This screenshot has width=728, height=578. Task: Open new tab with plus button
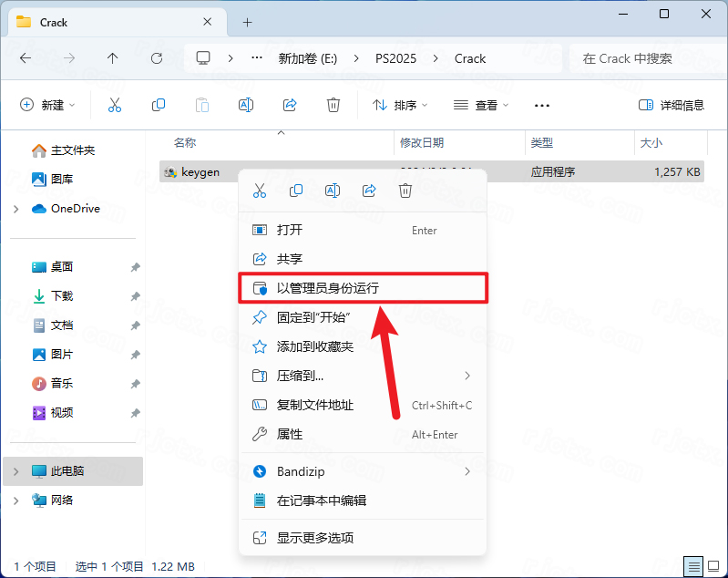tap(247, 22)
